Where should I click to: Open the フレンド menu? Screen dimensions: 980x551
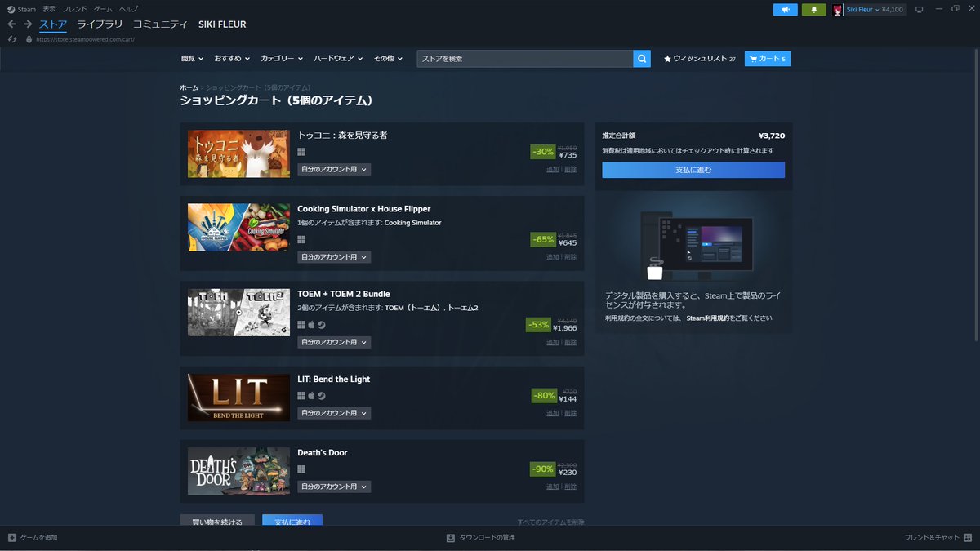click(x=74, y=9)
